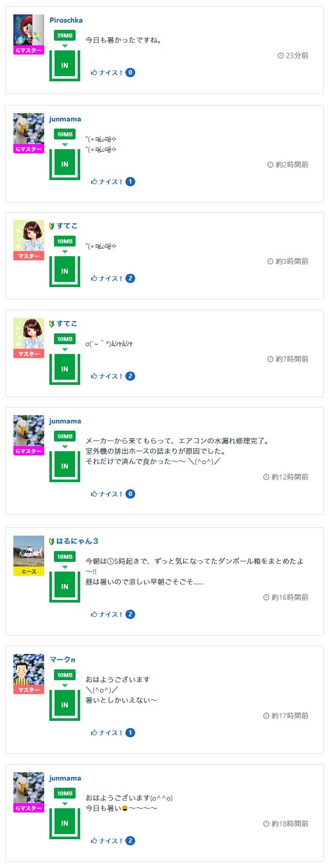
Task: Click the nice count badge on 約18時間前 post
Action: click(x=130, y=841)
